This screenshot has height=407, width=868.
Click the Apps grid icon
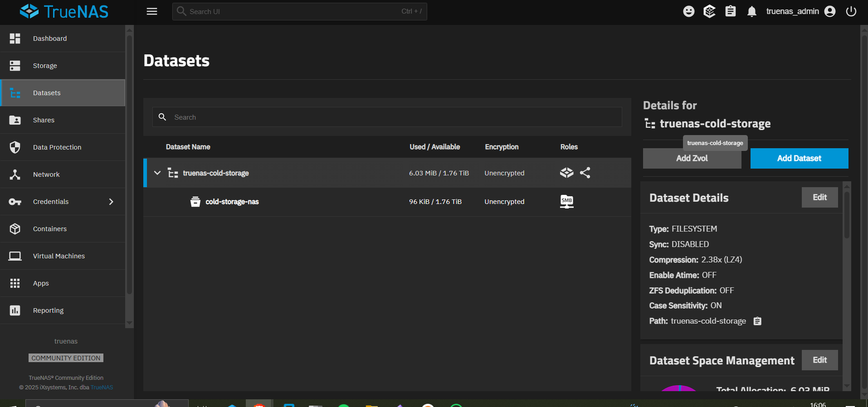pyautogui.click(x=15, y=283)
